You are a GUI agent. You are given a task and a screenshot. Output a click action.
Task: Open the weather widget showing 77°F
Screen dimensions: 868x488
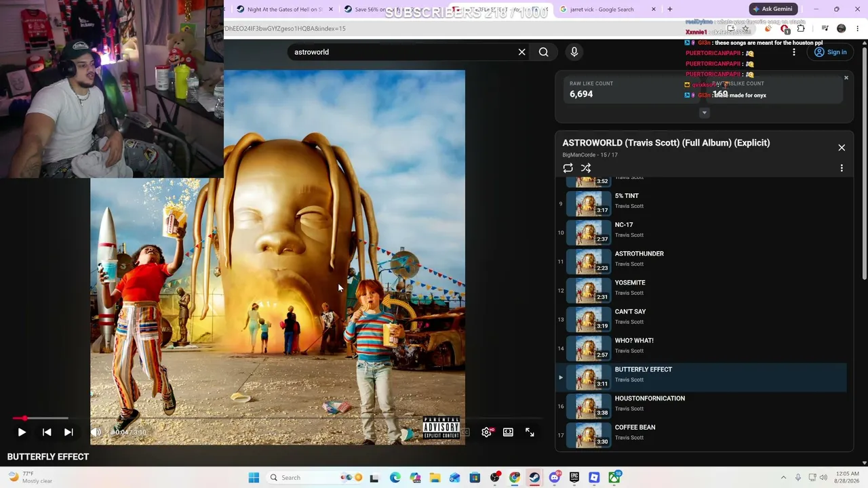coord(31,477)
